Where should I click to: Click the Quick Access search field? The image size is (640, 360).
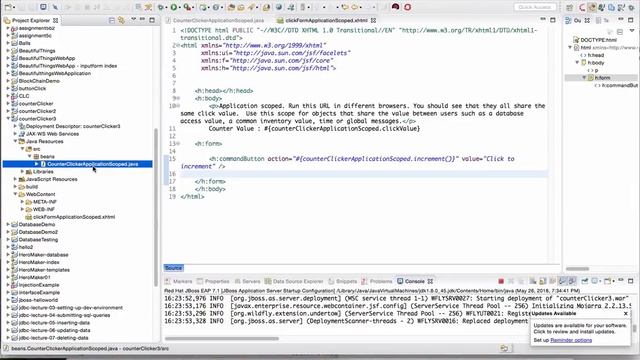click(x=535, y=7)
